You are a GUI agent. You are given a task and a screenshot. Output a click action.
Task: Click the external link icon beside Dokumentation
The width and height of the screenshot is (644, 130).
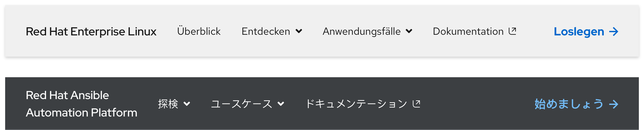click(x=512, y=31)
